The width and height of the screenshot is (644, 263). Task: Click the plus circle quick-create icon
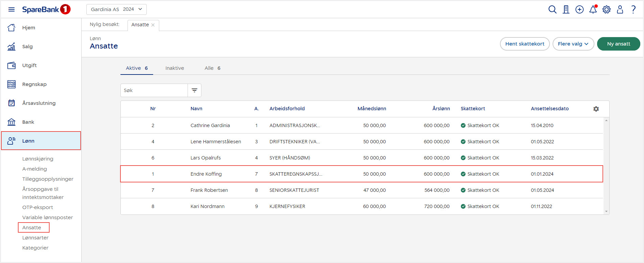(x=580, y=9)
